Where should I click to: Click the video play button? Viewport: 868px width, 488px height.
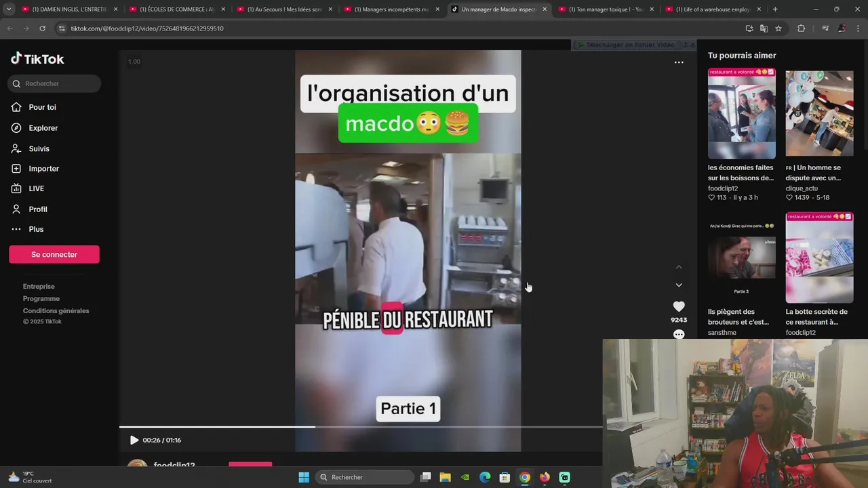click(134, 440)
